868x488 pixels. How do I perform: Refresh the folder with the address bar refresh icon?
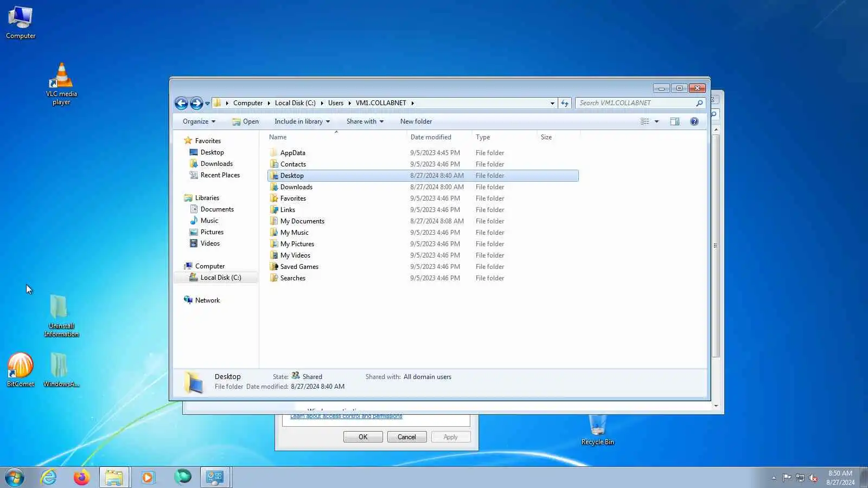pos(565,103)
